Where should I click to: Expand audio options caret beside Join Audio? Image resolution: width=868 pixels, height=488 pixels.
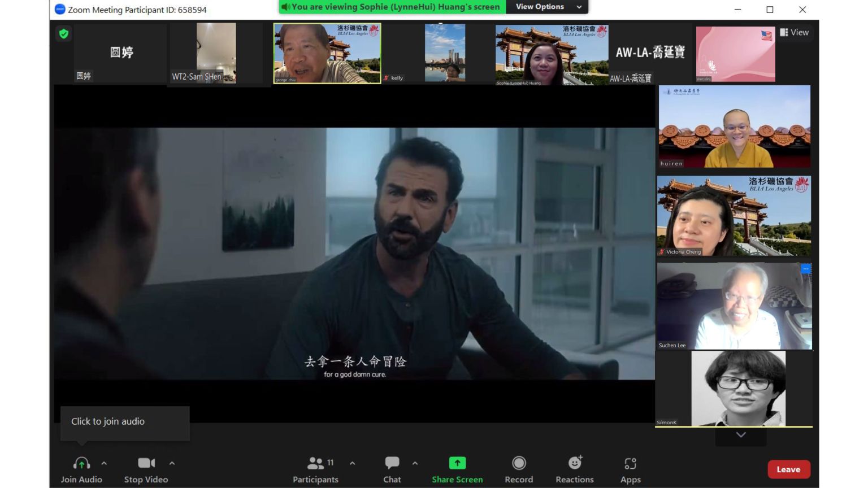[104, 463]
